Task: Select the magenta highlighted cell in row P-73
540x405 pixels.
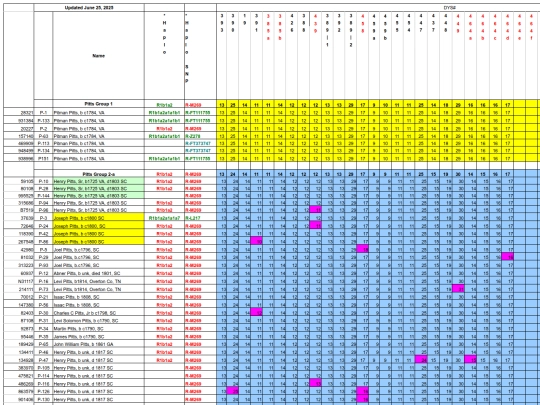Action: [458, 289]
